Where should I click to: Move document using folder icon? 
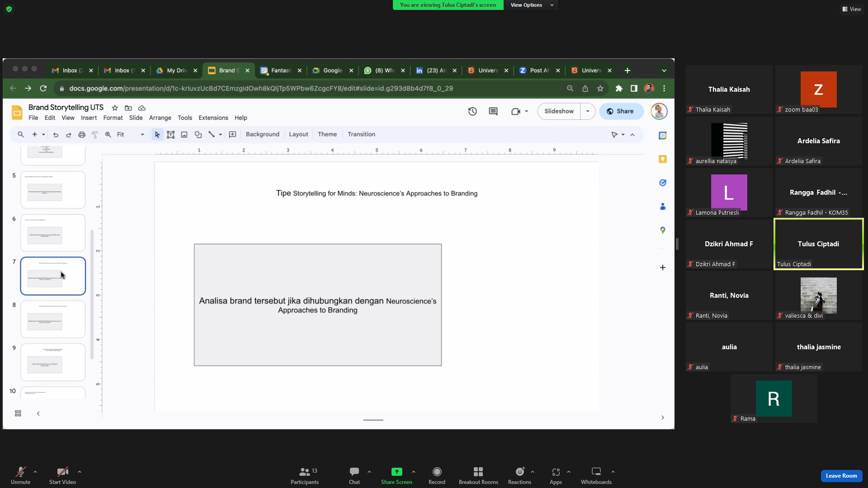pyautogui.click(x=128, y=108)
